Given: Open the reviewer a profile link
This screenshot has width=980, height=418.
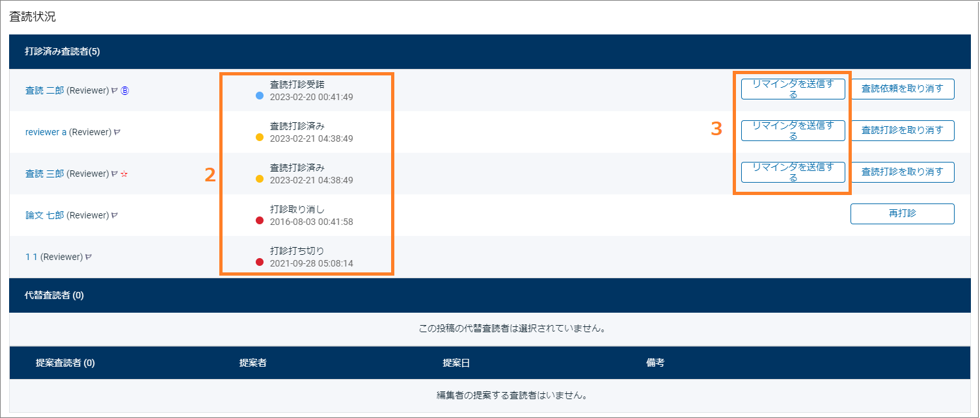Looking at the screenshot, I should (43, 131).
